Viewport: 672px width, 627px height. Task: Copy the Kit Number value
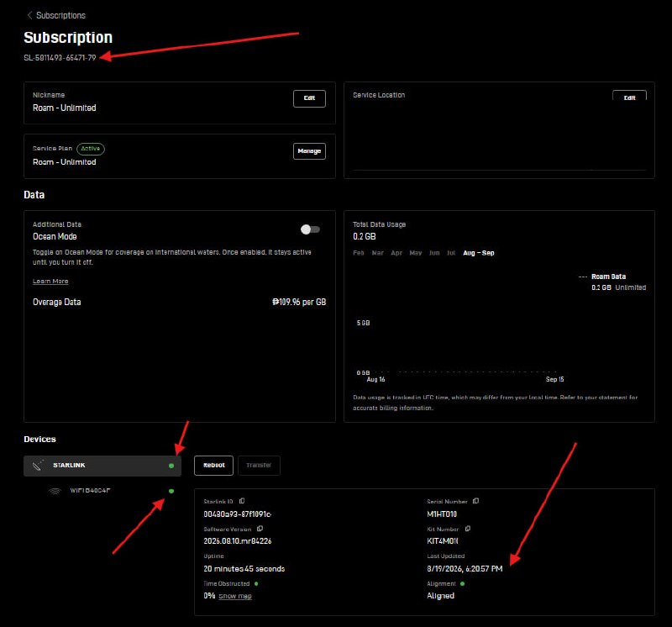468,529
